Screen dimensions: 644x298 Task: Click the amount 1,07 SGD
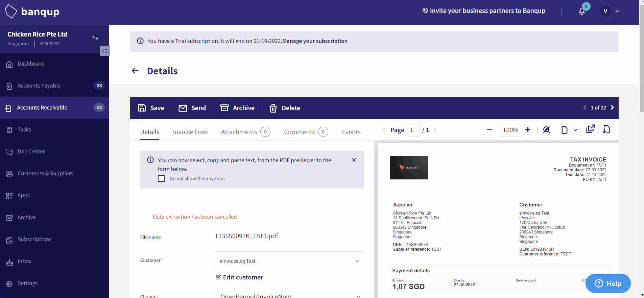pyautogui.click(x=408, y=287)
